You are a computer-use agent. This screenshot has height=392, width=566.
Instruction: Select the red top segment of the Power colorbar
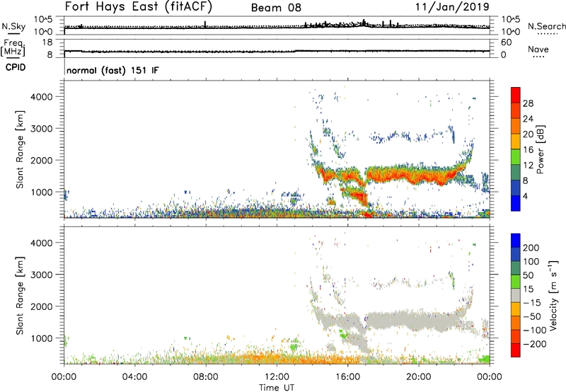pos(516,96)
